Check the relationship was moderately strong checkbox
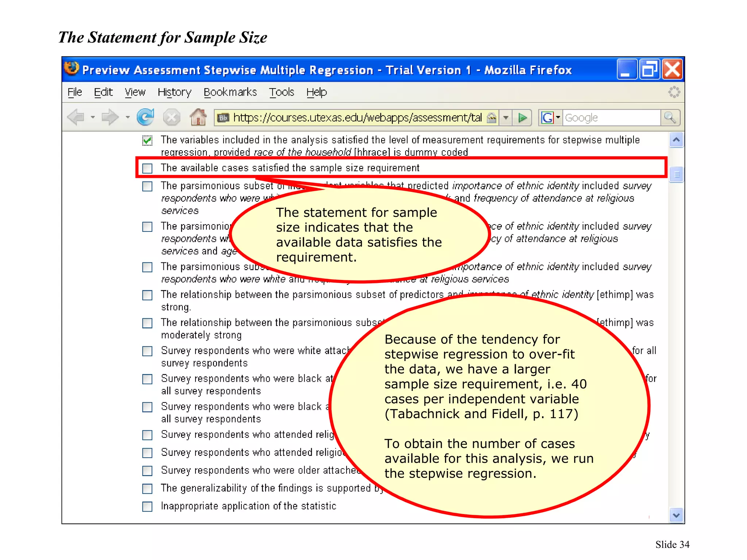This screenshot has width=747, height=560. [x=147, y=323]
